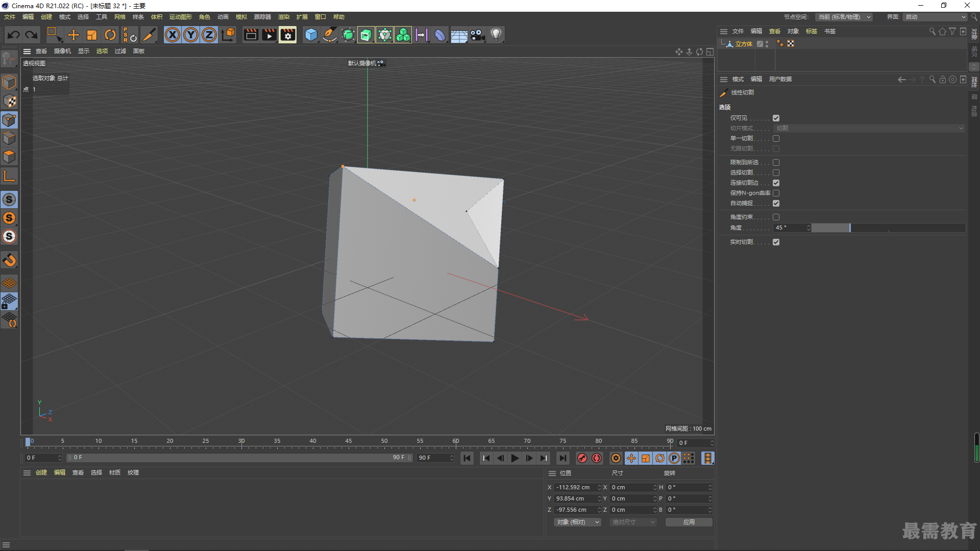The height and width of the screenshot is (551, 980).
Task: Toggle the 仅可见 checkbox
Action: (776, 118)
